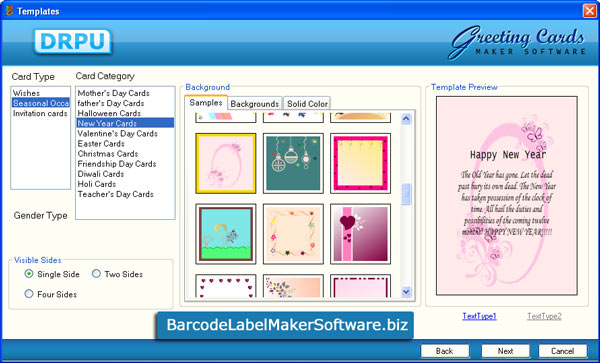Screen dimensions: 600x363
Task: Select the red hearts border sample thumbnail
Action: pos(225,286)
